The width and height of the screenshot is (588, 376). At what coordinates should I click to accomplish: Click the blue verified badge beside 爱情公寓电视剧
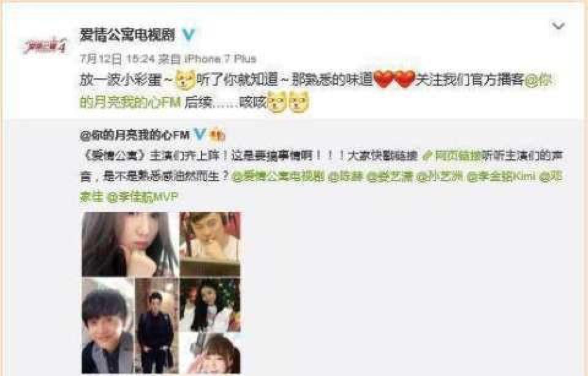coord(189,35)
